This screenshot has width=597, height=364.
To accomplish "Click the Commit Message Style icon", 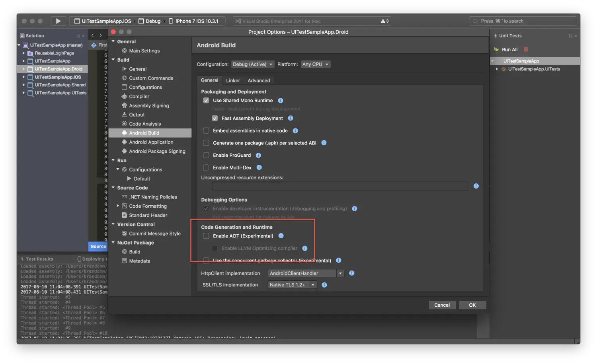I will pos(124,234).
